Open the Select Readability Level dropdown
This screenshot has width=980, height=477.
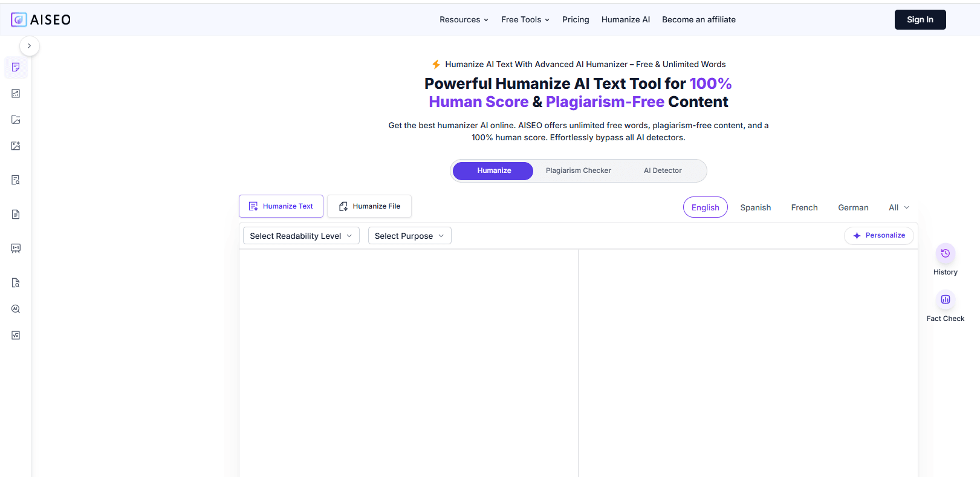coord(301,236)
